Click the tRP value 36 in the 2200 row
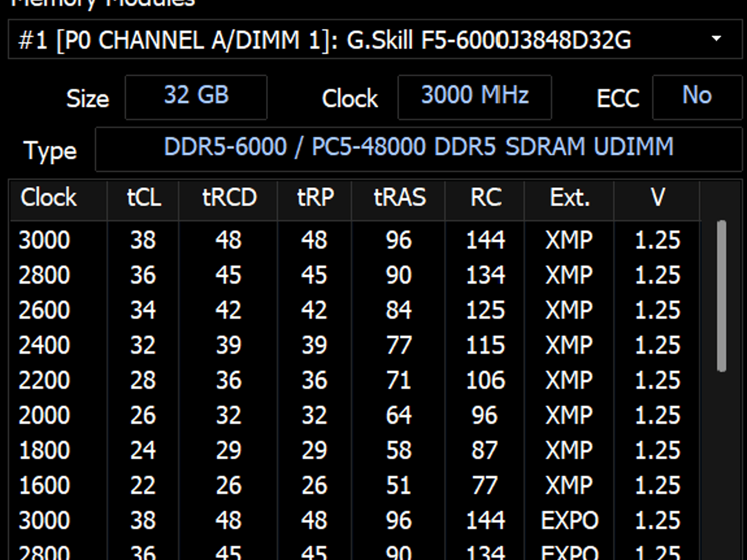The height and width of the screenshot is (560, 747). pyautogui.click(x=314, y=380)
